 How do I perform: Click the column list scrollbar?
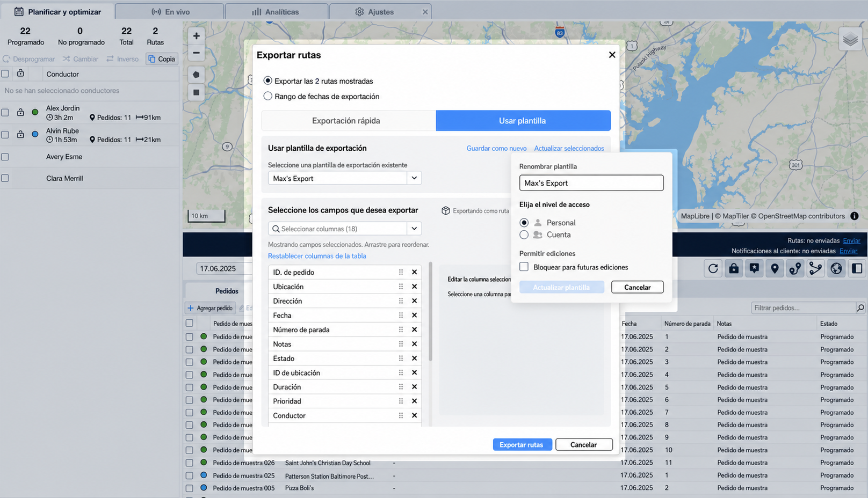pos(430,311)
